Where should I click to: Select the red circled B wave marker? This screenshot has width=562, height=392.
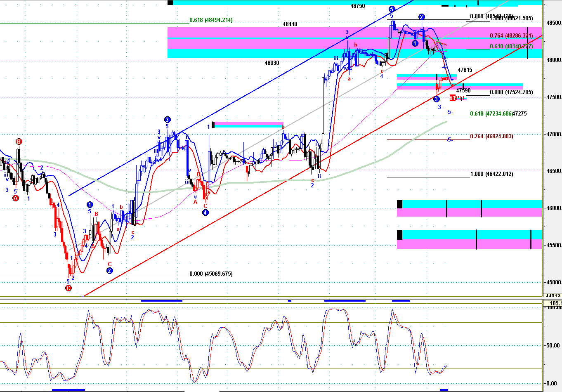[19, 142]
